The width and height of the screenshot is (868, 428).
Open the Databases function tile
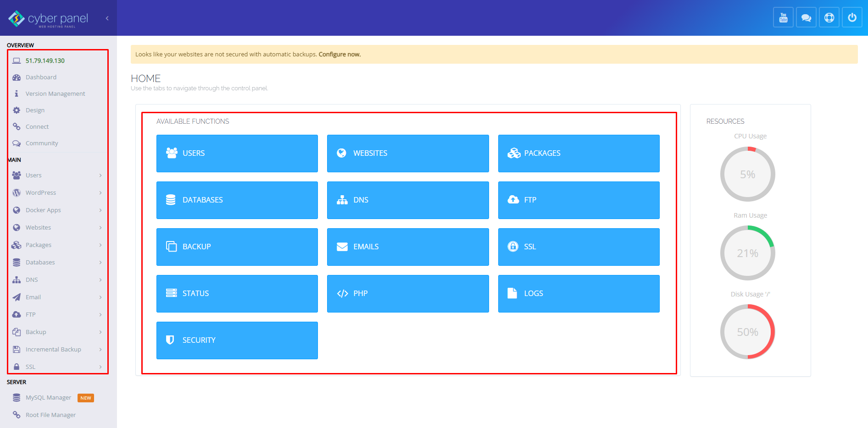pyautogui.click(x=237, y=200)
